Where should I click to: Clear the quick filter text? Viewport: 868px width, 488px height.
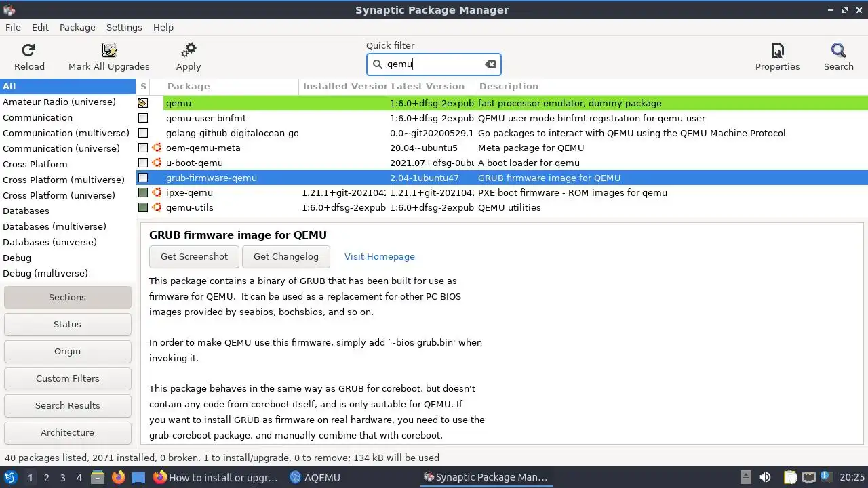[490, 64]
